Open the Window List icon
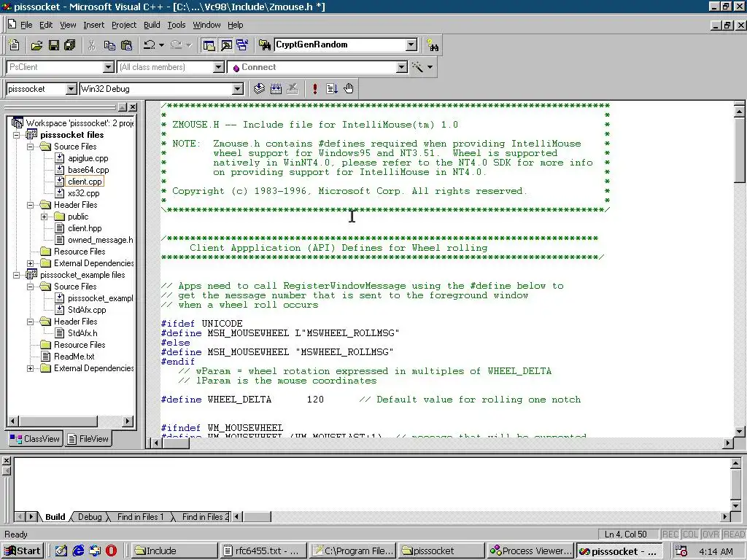747x560 pixels. 242,45
